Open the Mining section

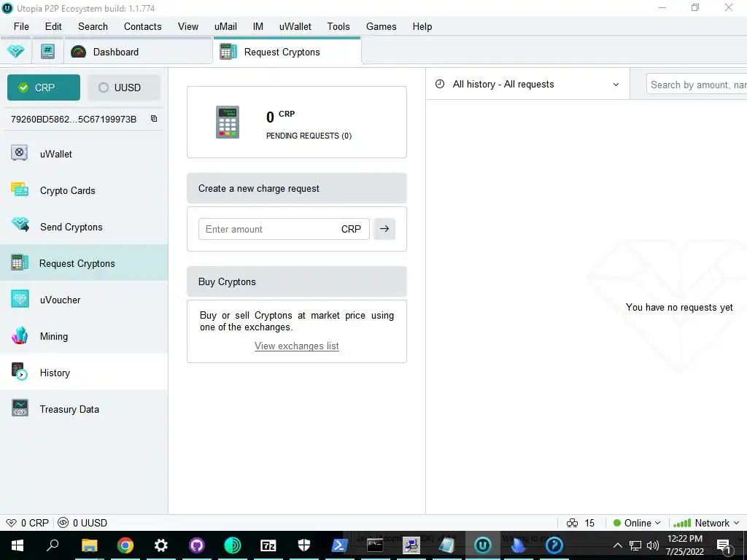[84, 336]
